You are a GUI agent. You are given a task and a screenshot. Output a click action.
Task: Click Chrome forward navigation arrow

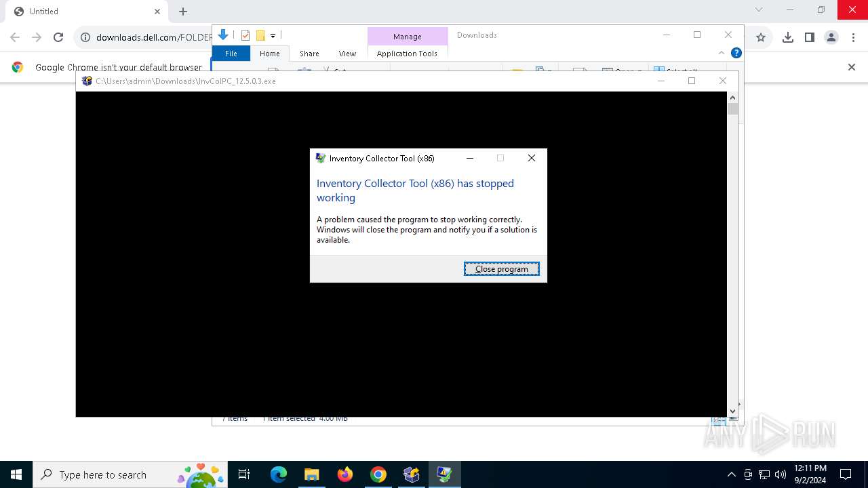pos(37,37)
